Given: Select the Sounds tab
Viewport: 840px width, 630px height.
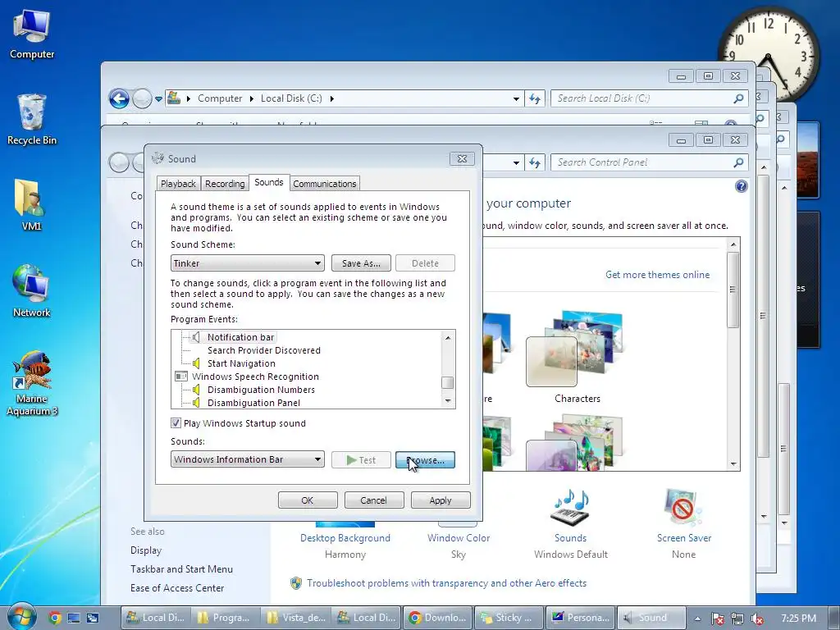Looking at the screenshot, I should click(269, 182).
